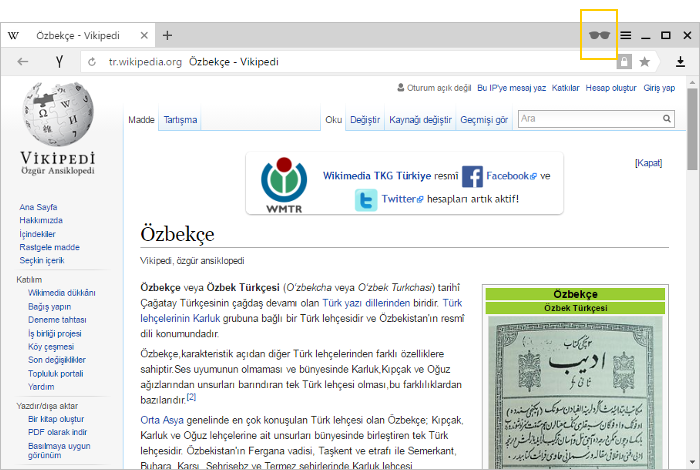Image resolution: width=700 pixels, height=470 pixels.
Task: Open Türk yazı dillerinden link
Action: coord(366,303)
